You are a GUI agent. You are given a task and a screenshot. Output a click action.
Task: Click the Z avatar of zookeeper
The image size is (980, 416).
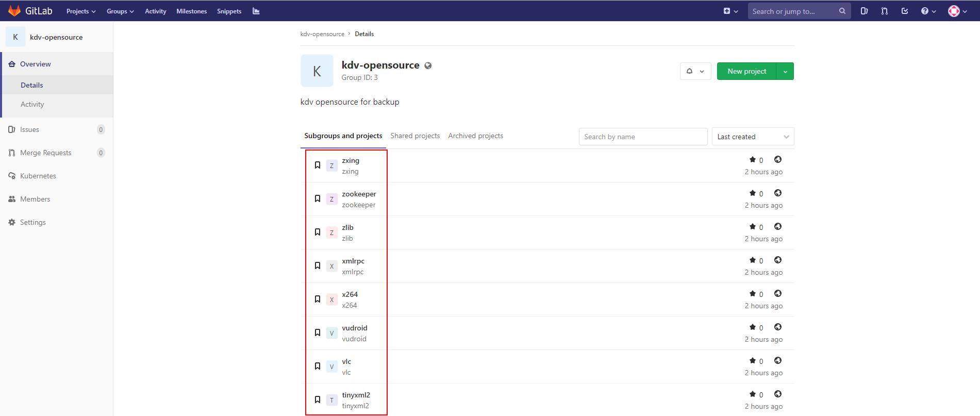pos(331,199)
